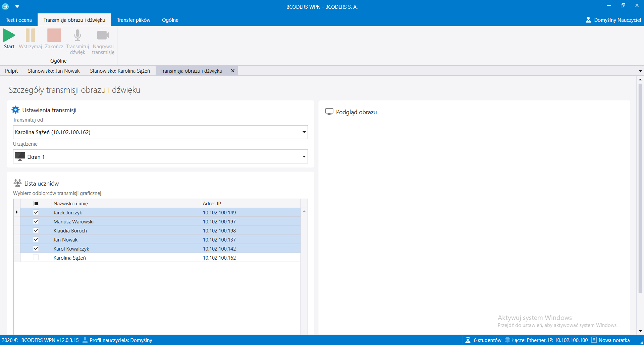
Task: Click the resize grip icon in status bar corner
Action: pos(641,342)
